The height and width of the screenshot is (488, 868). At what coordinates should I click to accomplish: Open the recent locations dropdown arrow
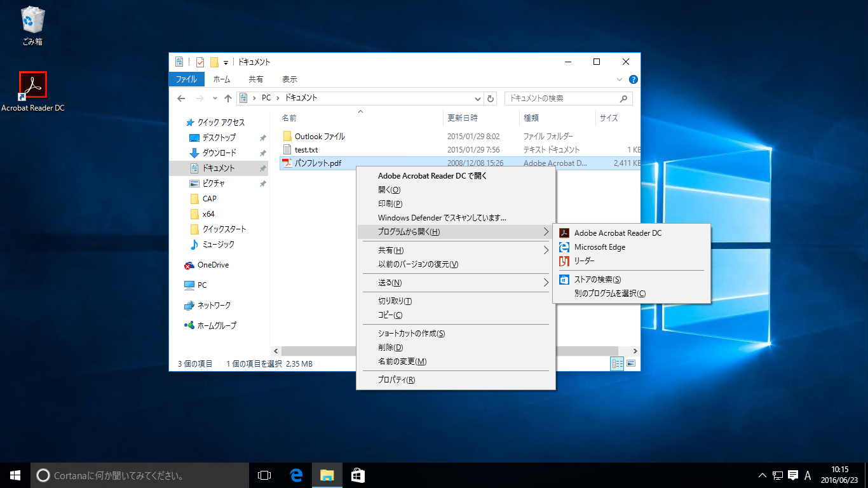[x=215, y=98]
